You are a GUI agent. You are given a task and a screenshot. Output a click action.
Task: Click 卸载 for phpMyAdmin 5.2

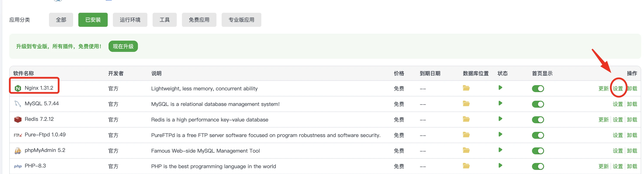tap(632, 151)
